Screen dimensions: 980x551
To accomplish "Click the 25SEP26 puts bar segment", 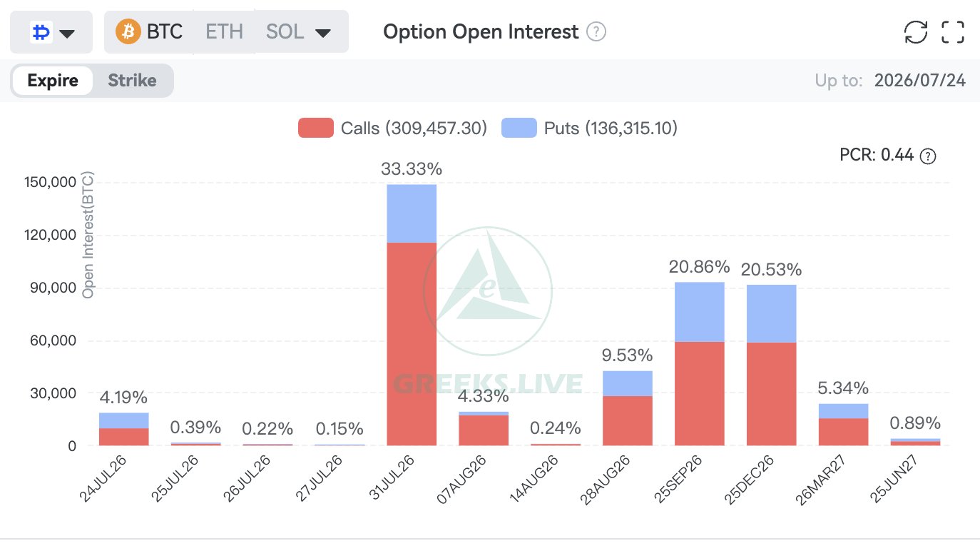I will [x=699, y=312].
